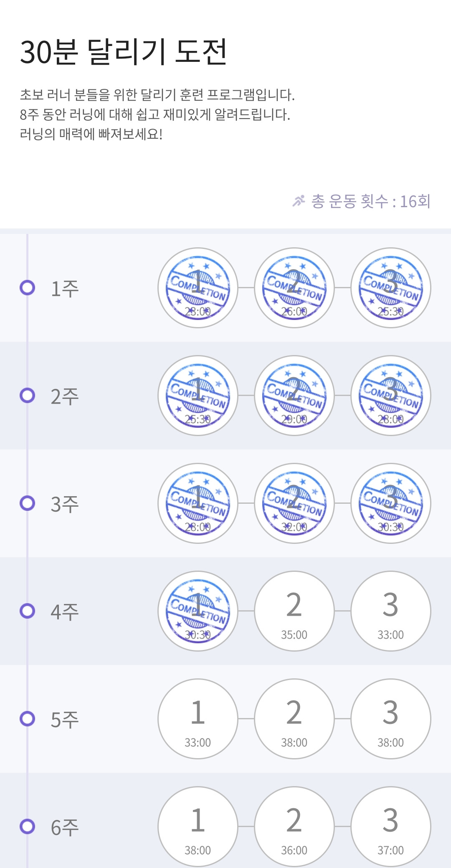Open week 3 session 3 stamp, 30:30
451x868 pixels.
click(391, 503)
